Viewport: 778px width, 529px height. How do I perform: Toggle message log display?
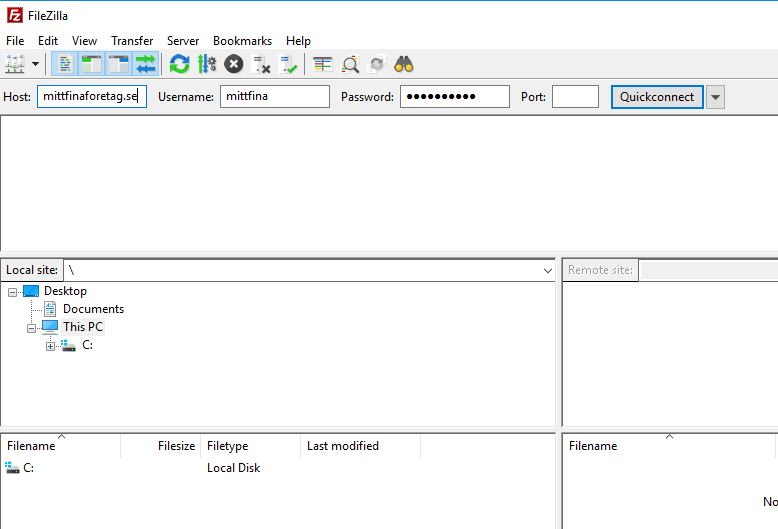click(x=65, y=64)
